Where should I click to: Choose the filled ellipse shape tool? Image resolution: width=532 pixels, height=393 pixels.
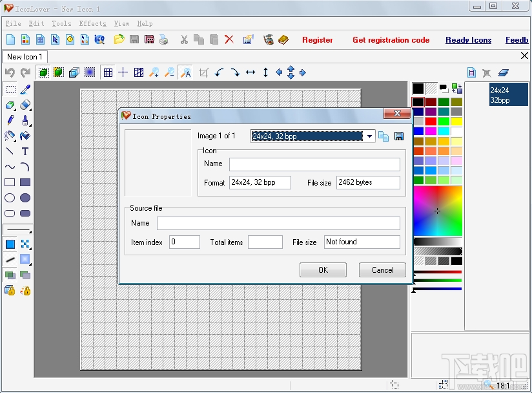[25, 198]
